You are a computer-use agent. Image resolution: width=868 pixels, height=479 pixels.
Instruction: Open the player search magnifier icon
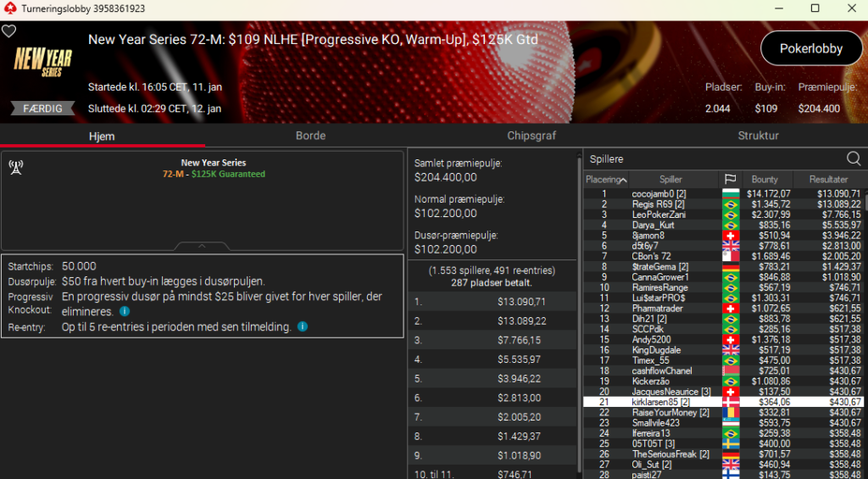tap(853, 159)
